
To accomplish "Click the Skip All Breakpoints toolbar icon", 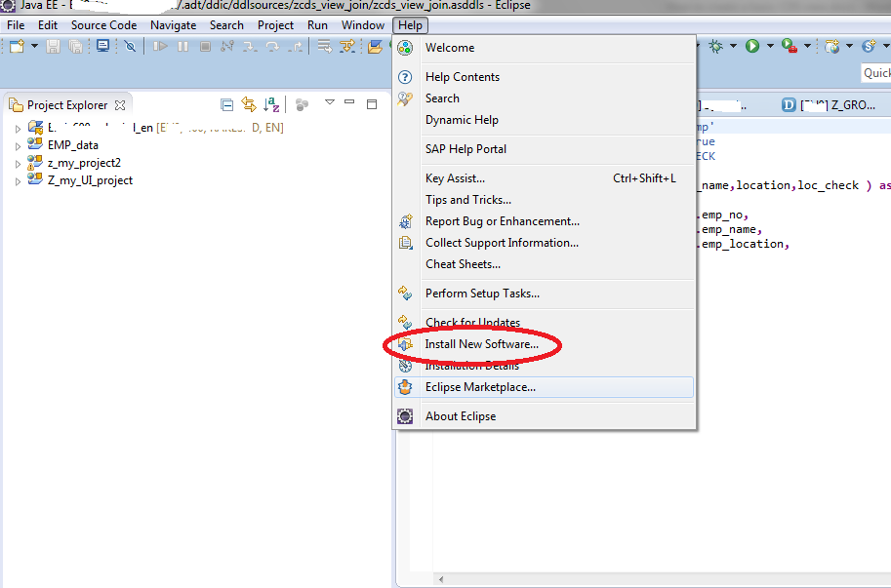I will 130,46.
